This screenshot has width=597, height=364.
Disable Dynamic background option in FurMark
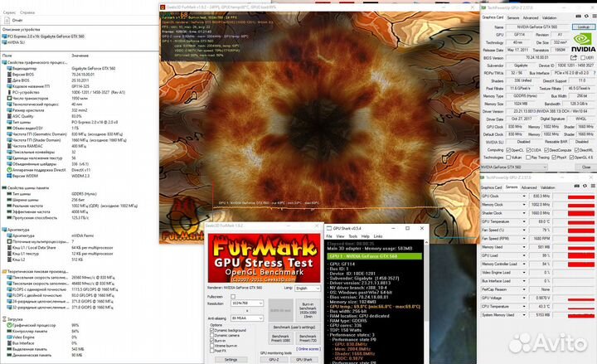[x=212, y=330]
